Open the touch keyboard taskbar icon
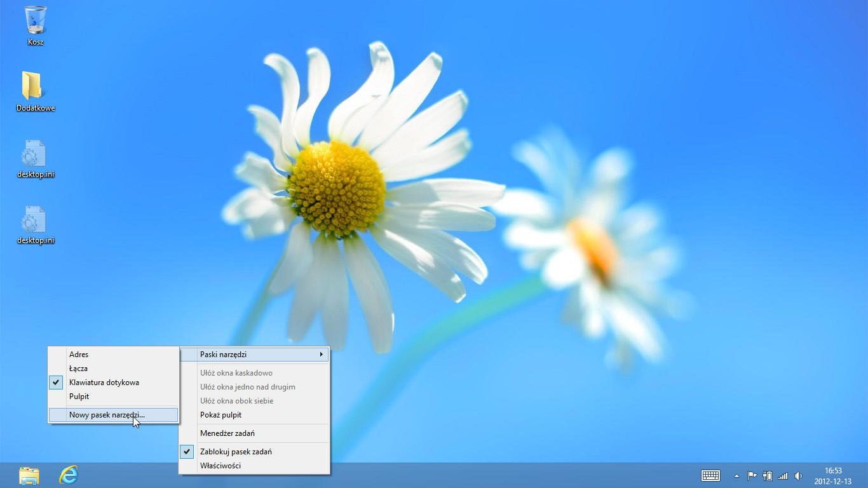868x488 pixels. [x=710, y=475]
